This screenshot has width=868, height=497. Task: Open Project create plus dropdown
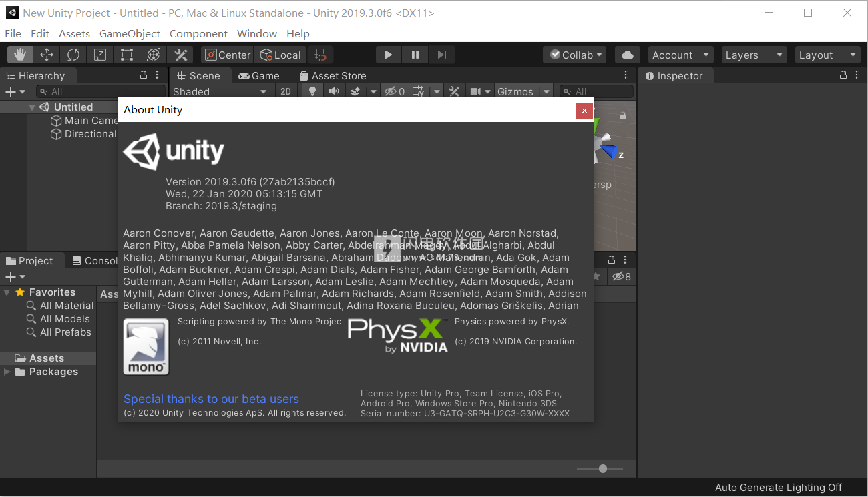tap(15, 276)
